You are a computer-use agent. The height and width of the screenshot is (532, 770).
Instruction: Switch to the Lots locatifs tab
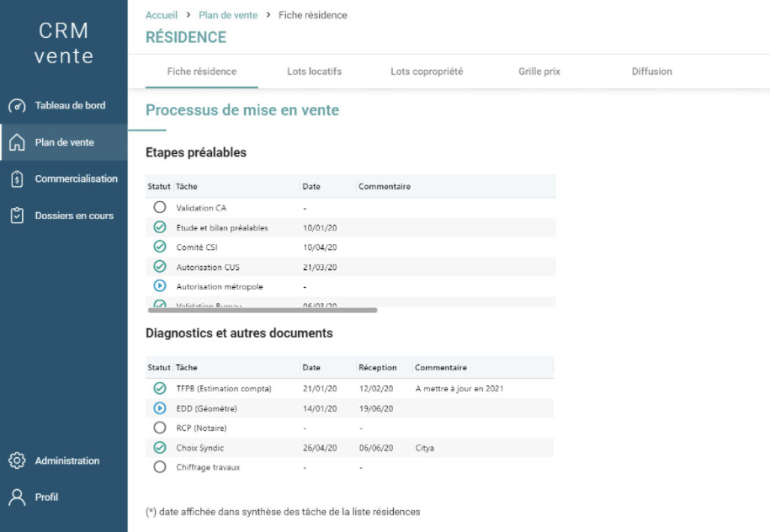tap(314, 72)
